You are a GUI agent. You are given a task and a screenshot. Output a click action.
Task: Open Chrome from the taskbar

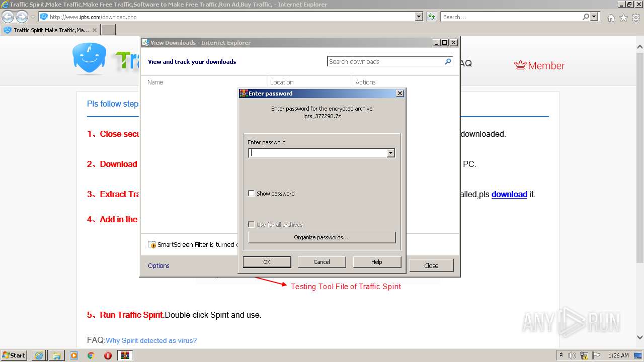[91, 355]
